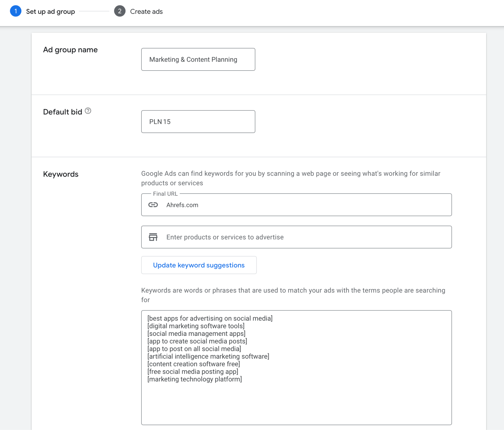Screen dimensions: 504x430
Task: Click the blue step 1 circle
Action: coord(16,11)
